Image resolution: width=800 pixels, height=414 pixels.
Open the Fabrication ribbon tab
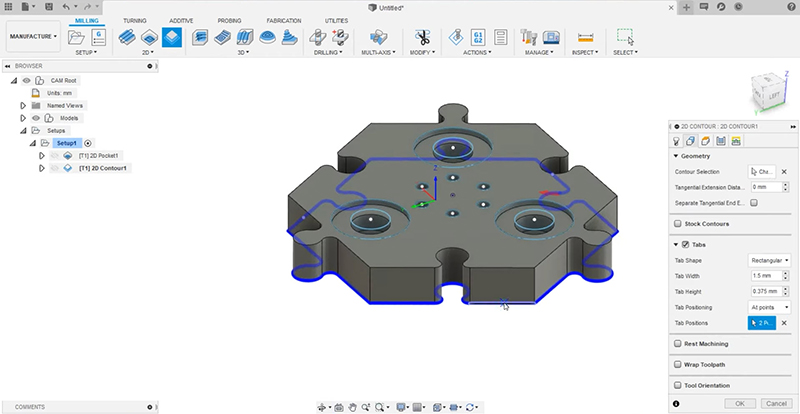tap(286, 20)
